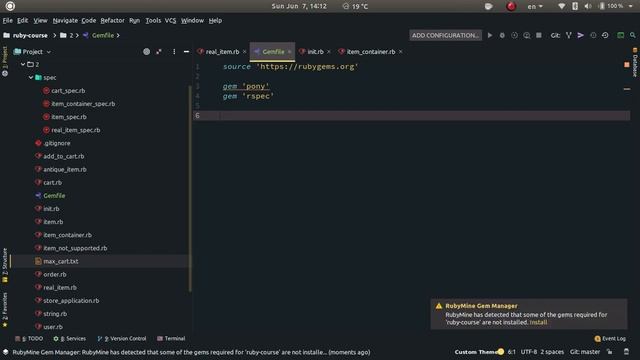
Task: Open Git show history clock icon
Action: pyautogui.click(x=593, y=36)
